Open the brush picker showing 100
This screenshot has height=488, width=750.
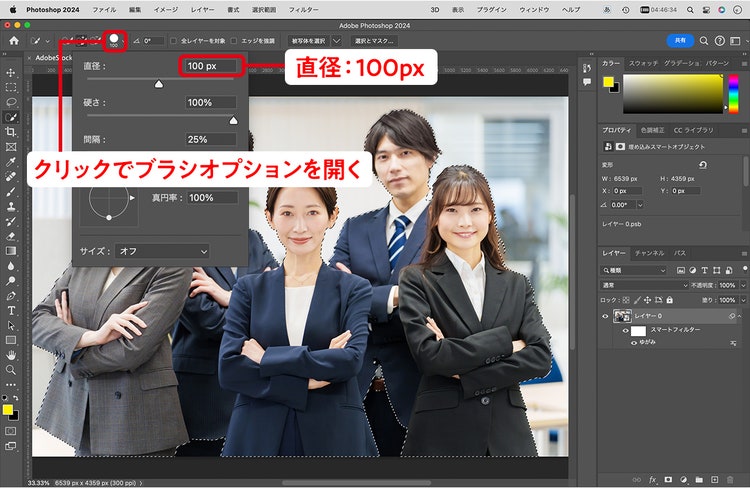tap(114, 41)
